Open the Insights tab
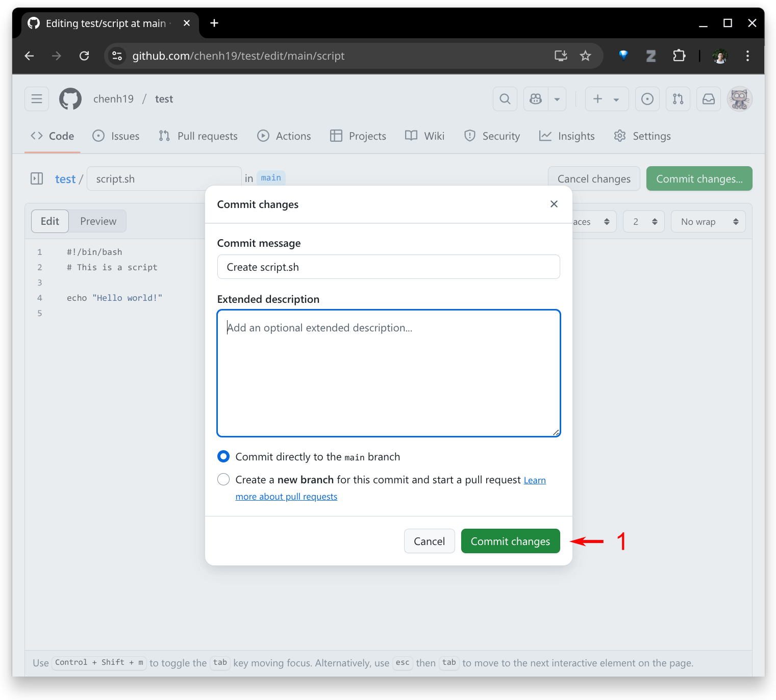Image resolution: width=776 pixels, height=700 pixels. click(x=567, y=136)
